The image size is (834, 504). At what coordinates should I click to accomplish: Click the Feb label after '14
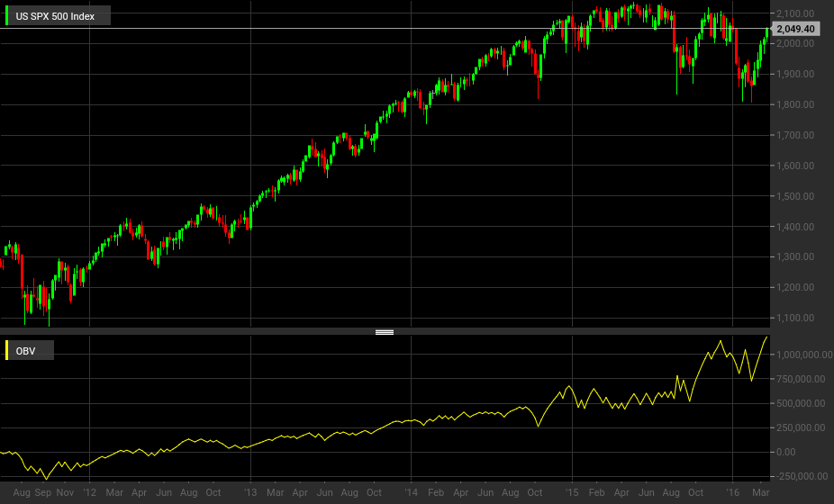tap(436, 492)
